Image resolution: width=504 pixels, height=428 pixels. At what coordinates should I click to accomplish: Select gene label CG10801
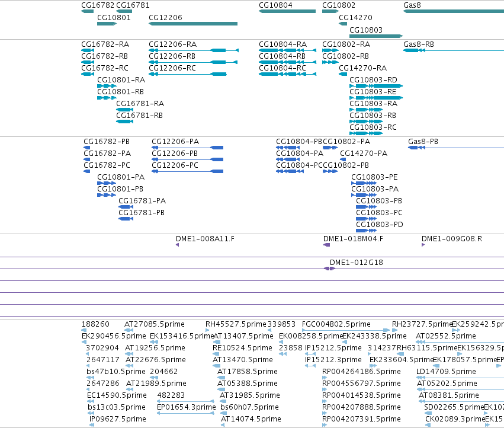114,17
